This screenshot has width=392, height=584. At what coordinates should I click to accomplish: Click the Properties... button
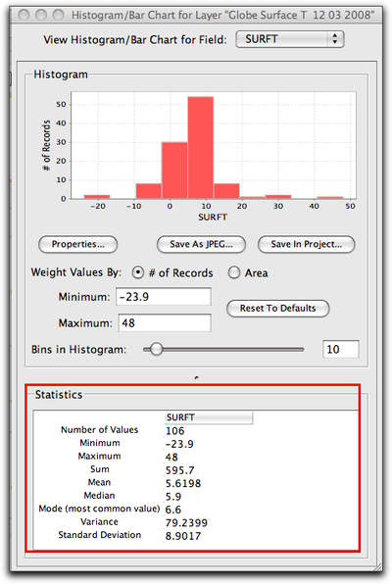[77, 244]
